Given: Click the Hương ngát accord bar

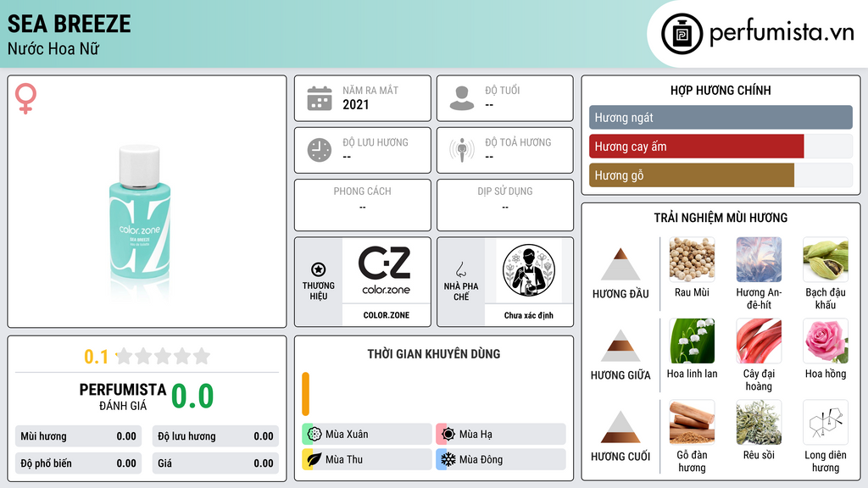Looking at the screenshot, I should [x=721, y=117].
